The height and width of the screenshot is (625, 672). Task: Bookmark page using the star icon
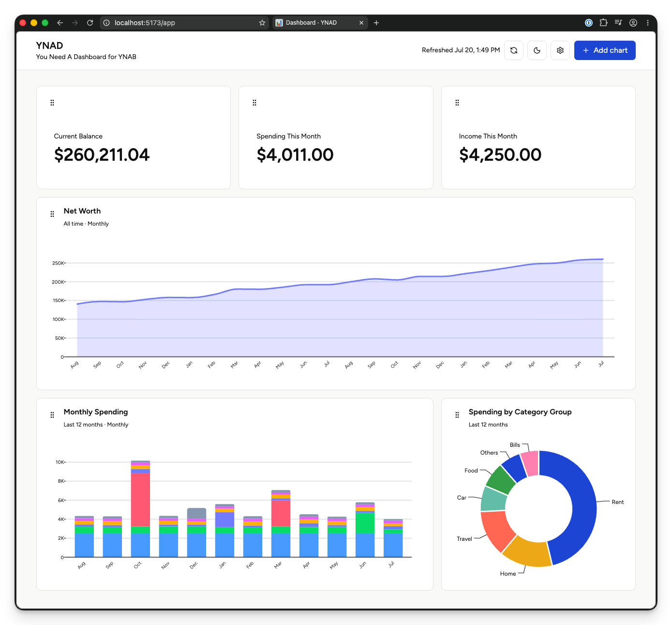(262, 23)
